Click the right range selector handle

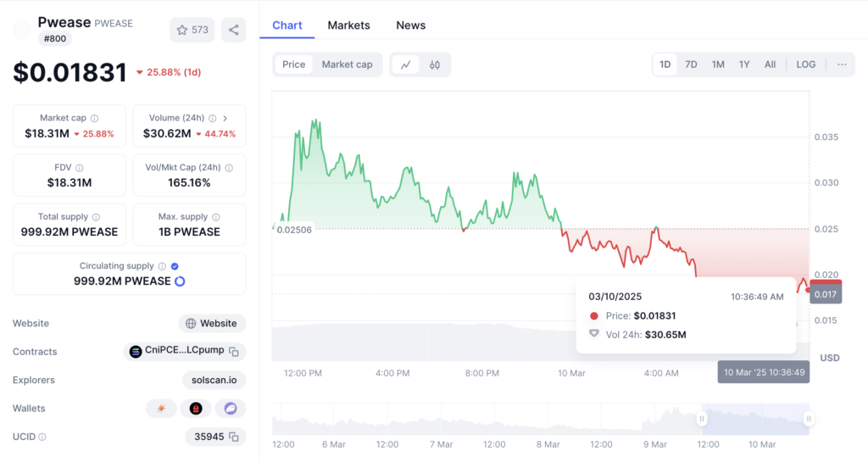[x=808, y=419]
